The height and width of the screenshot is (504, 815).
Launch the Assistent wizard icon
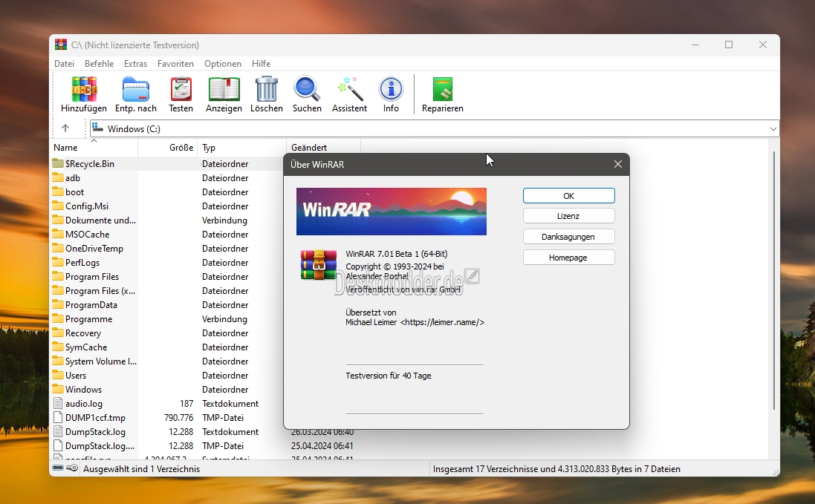click(350, 89)
